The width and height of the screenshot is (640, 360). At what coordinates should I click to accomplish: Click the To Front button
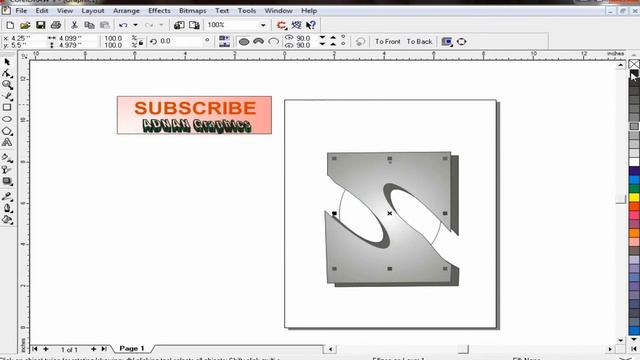(x=388, y=42)
